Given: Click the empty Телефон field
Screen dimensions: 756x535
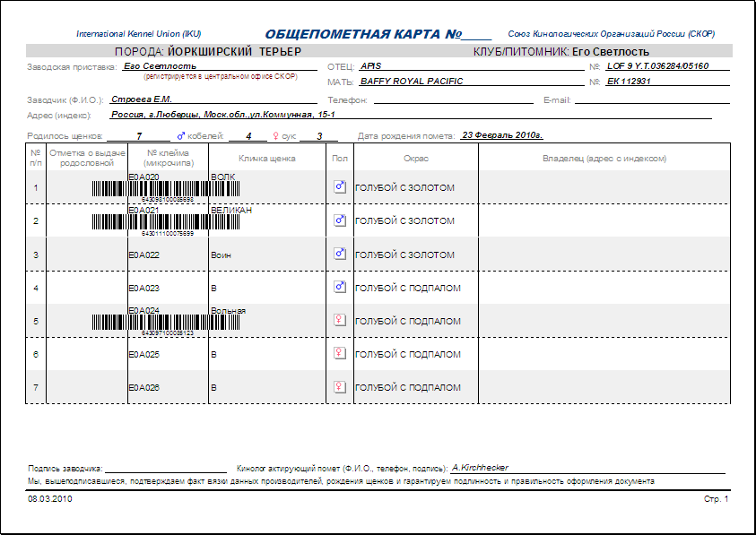Looking at the screenshot, I should [453, 99].
